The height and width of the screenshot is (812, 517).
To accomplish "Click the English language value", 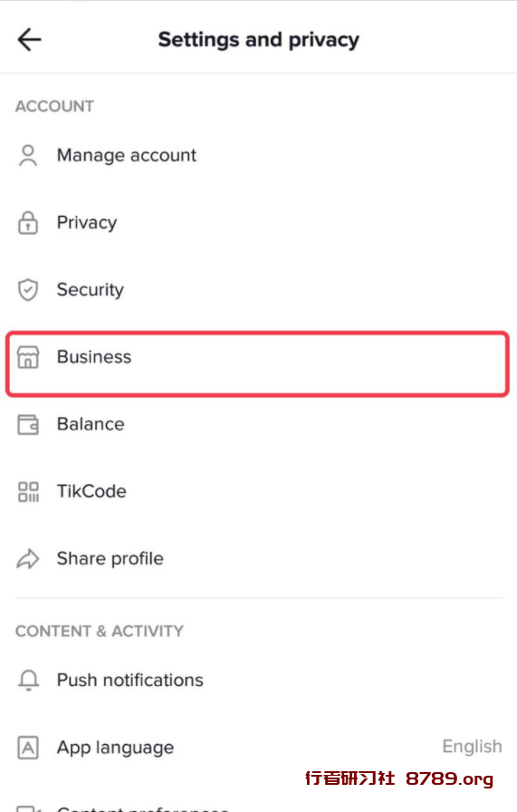I will point(472,747).
